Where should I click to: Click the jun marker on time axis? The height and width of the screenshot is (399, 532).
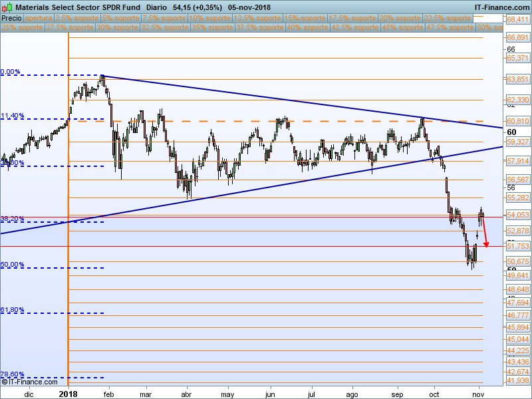tap(270, 394)
